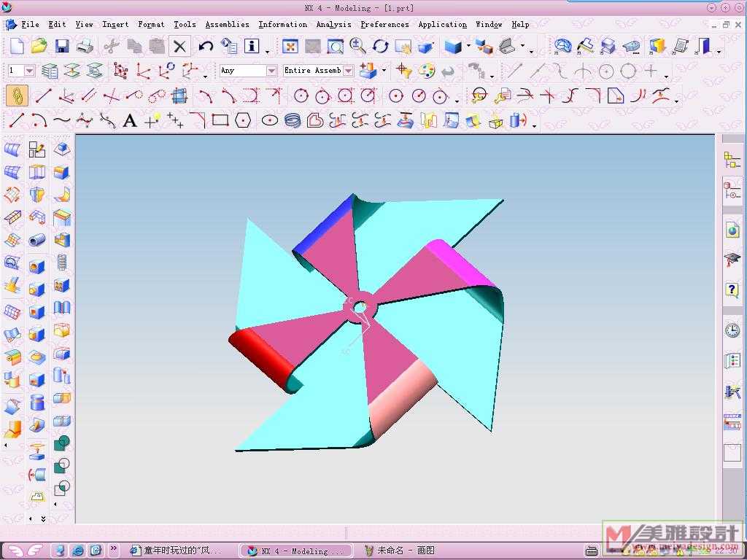Click the Thread spring icon in left panel

point(62,262)
